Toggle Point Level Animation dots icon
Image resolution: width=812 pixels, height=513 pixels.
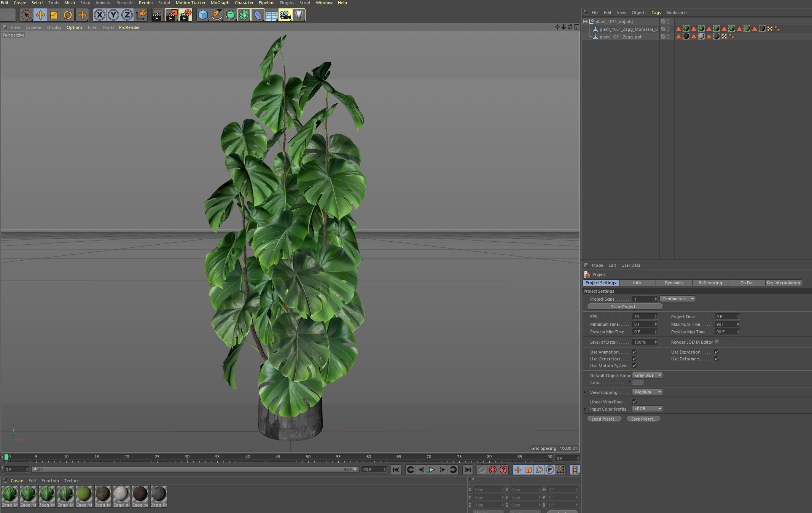coord(560,470)
